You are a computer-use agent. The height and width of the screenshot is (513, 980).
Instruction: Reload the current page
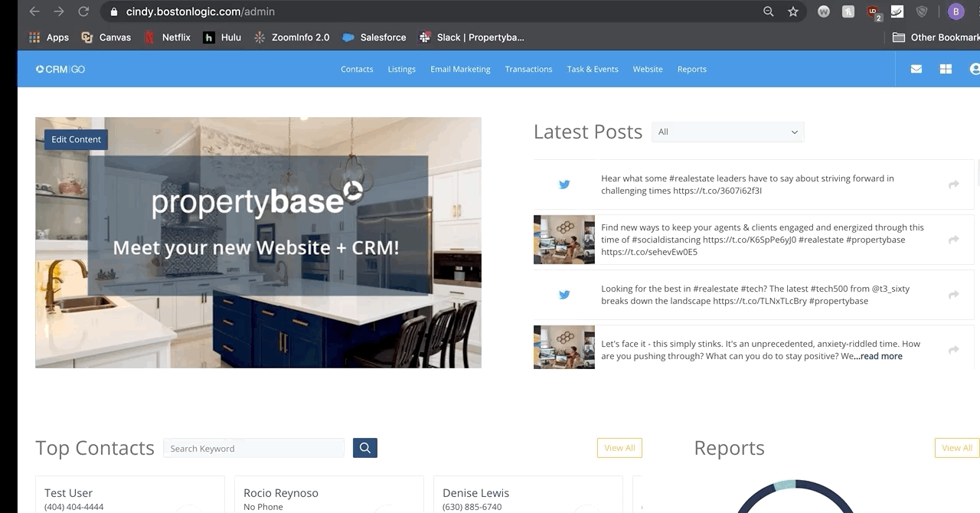click(83, 11)
